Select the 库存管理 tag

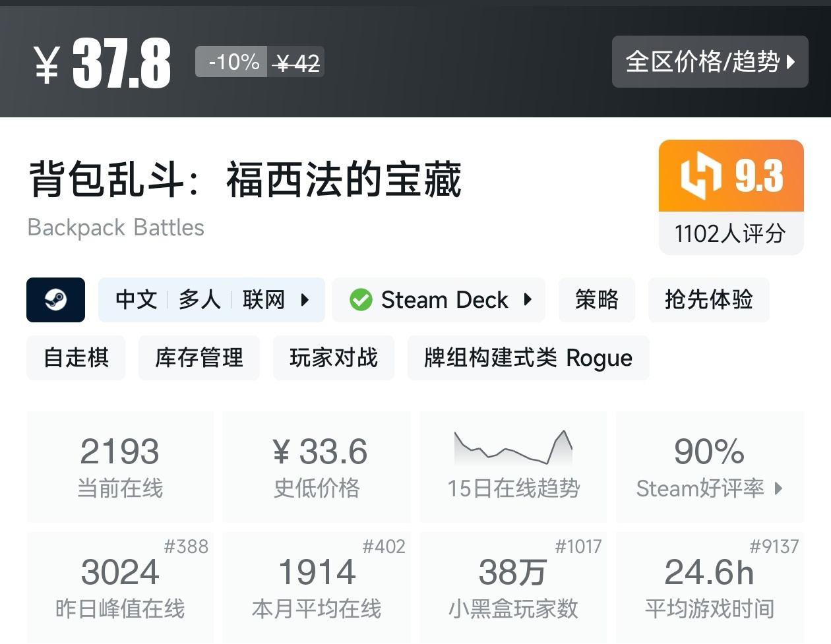click(199, 358)
